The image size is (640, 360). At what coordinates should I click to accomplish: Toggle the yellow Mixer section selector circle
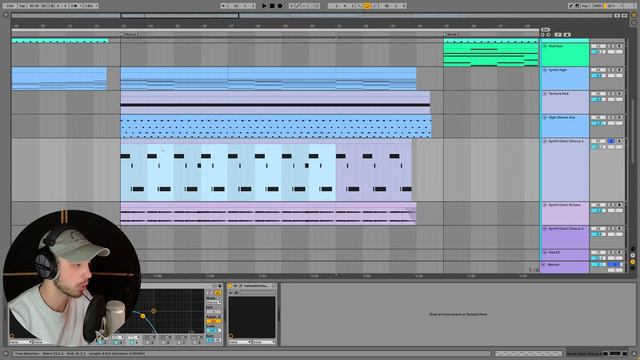coord(633,262)
